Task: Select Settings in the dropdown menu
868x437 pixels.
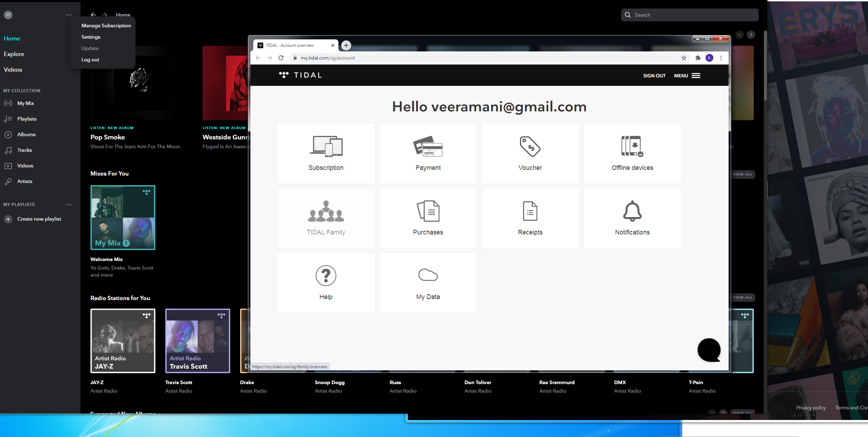Action: coord(91,37)
